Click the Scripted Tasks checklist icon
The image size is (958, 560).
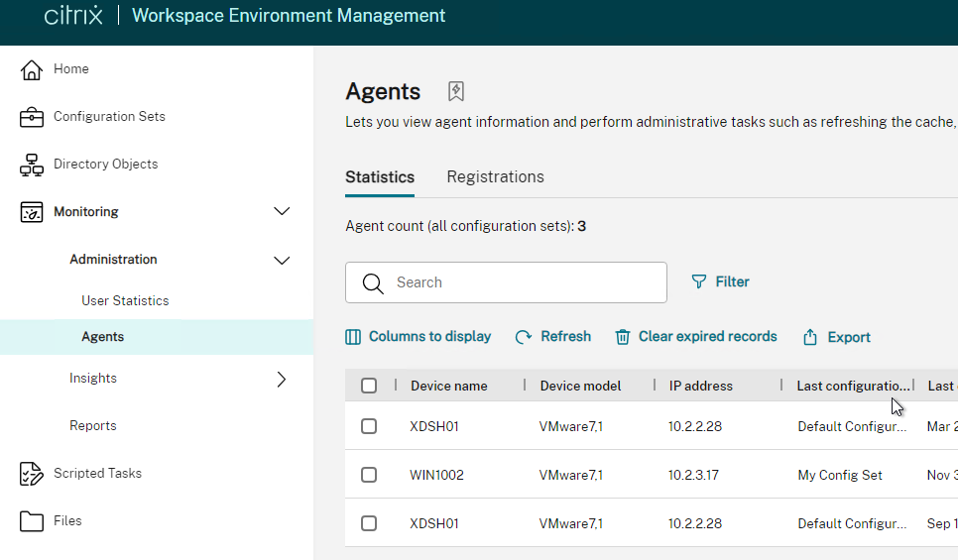31,474
